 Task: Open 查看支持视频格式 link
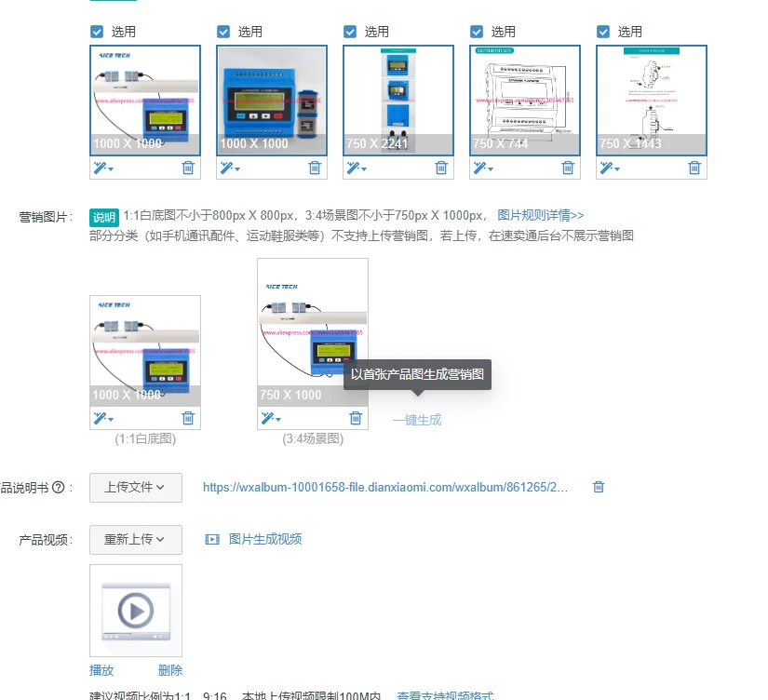coord(445,695)
